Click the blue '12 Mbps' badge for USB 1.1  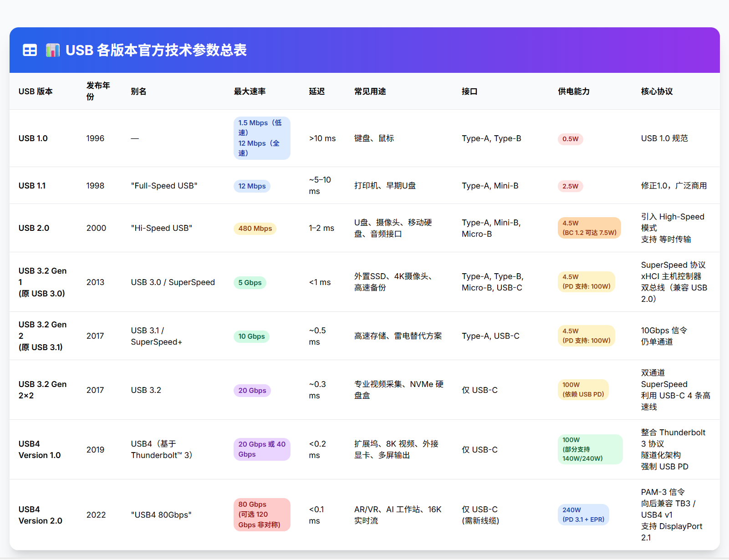pos(252,186)
